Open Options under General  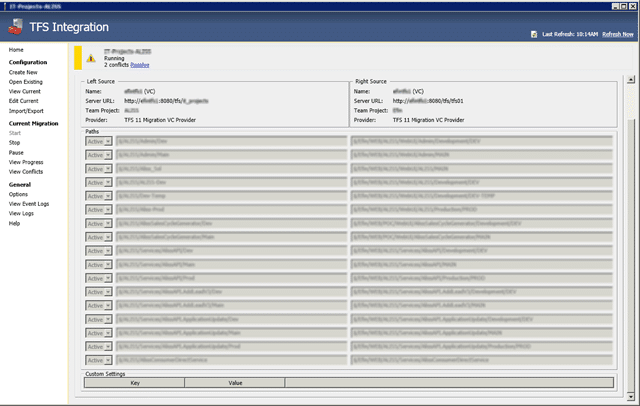click(18, 194)
